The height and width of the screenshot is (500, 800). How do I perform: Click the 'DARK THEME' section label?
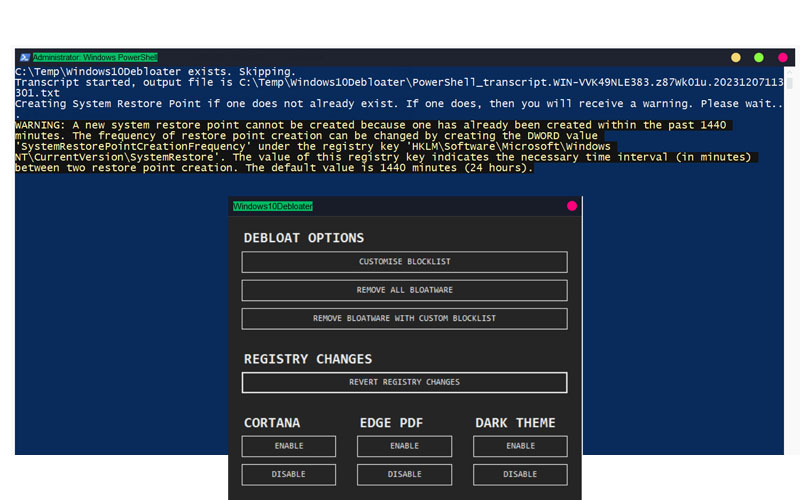pyautogui.click(x=515, y=423)
